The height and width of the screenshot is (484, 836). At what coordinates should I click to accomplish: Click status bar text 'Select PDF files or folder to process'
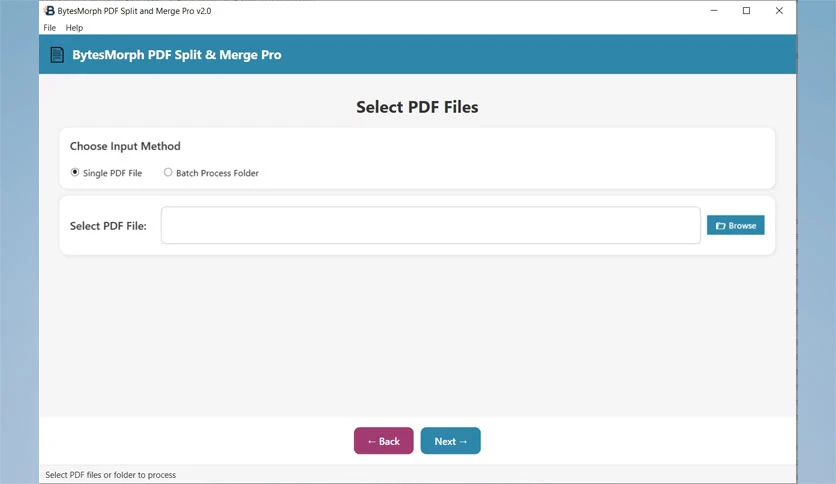pyautogui.click(x=110, y=474)
